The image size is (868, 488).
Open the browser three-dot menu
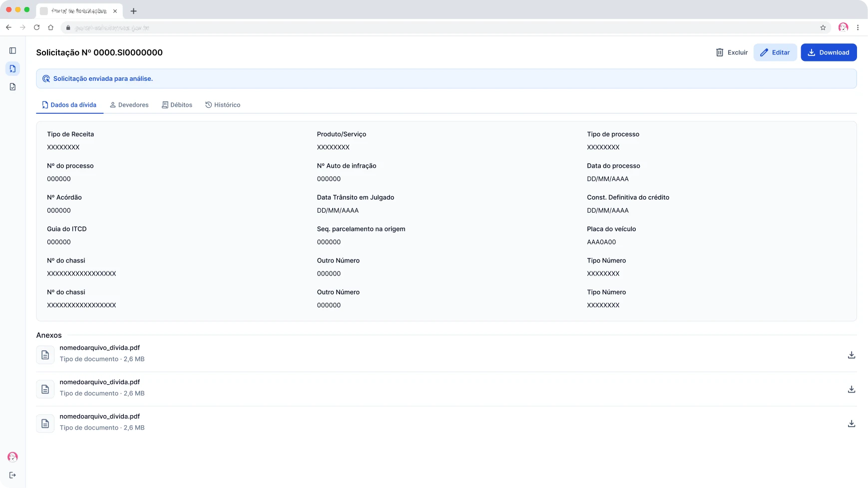858,27
